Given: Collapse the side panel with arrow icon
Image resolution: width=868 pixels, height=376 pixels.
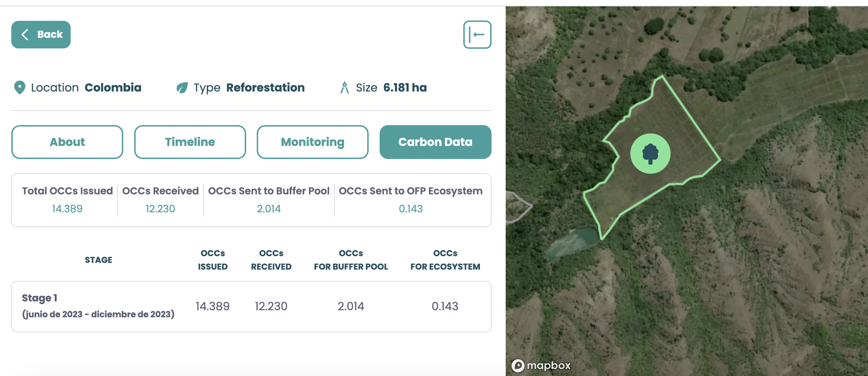Looking at the screenshot, I should pyautogui.click(x=477, y=35).
